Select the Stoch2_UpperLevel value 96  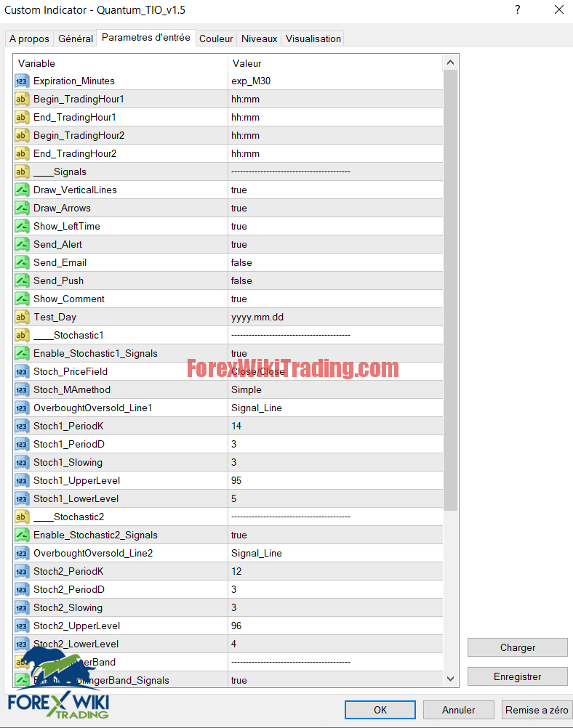coord(236,626)
